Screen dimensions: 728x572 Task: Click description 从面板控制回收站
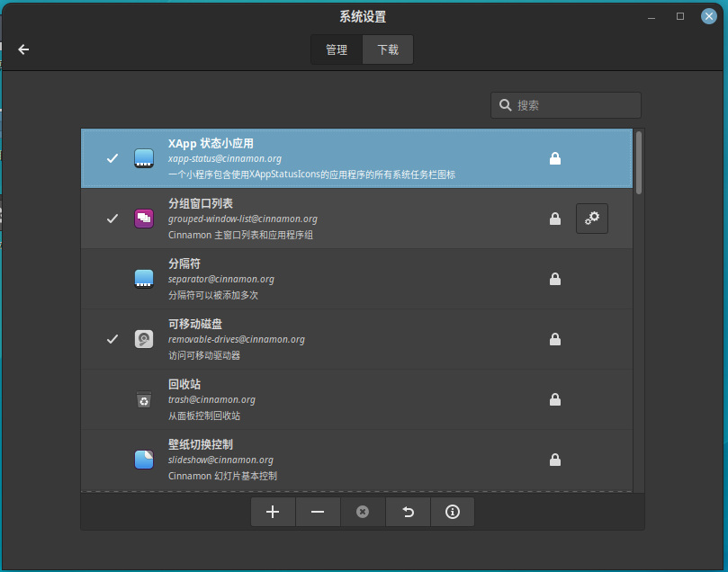point(204,416)
